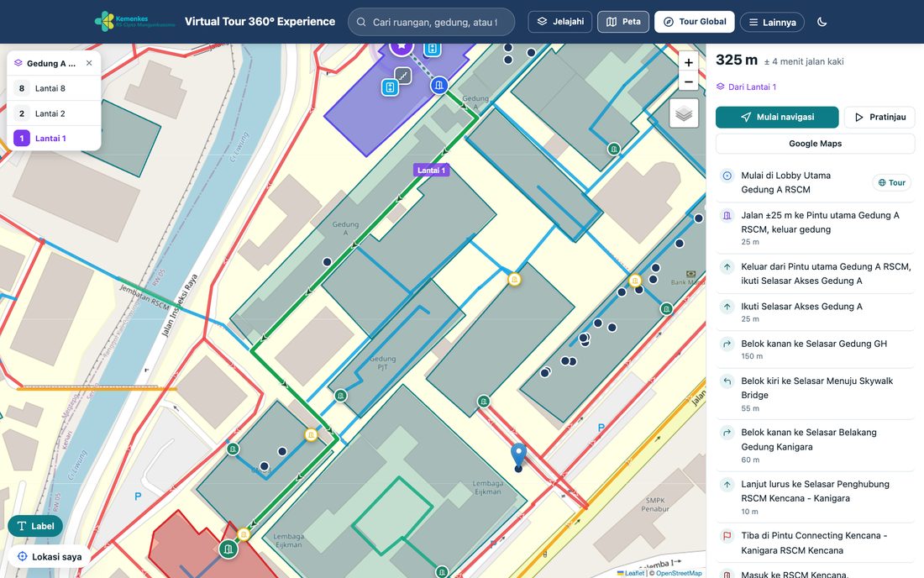Click the purple 'Lantai 1' label on the route
Image resolution: width=924 pixels, height=578 pixels.
[x=432, y=171]
